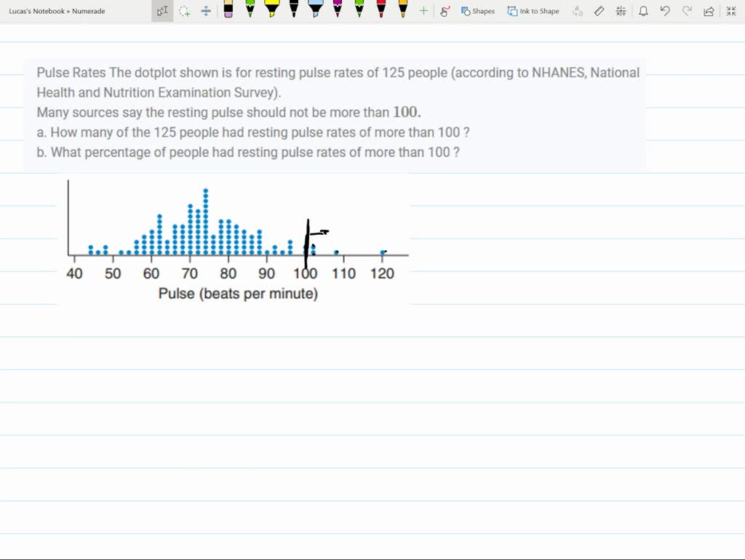Select the text selection tool
The height and width of the screenshot is (560, 745).
[162, 10]
